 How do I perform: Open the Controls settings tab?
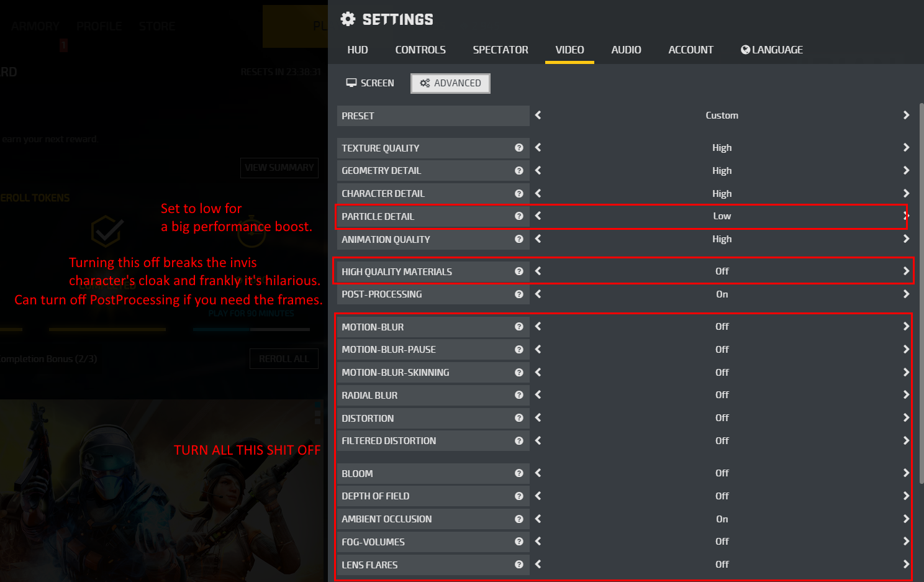click(x=420, y=50)
